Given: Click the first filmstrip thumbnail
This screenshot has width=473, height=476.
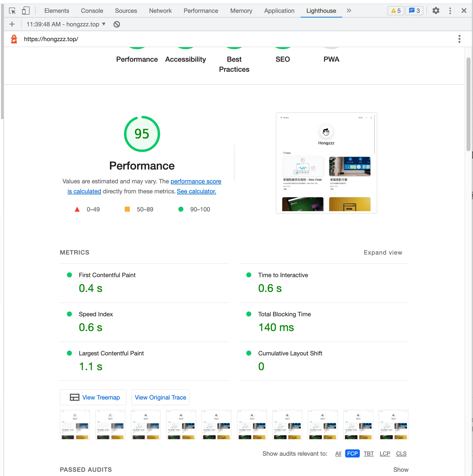Looking at the screenshot, I should pos(75,425).
